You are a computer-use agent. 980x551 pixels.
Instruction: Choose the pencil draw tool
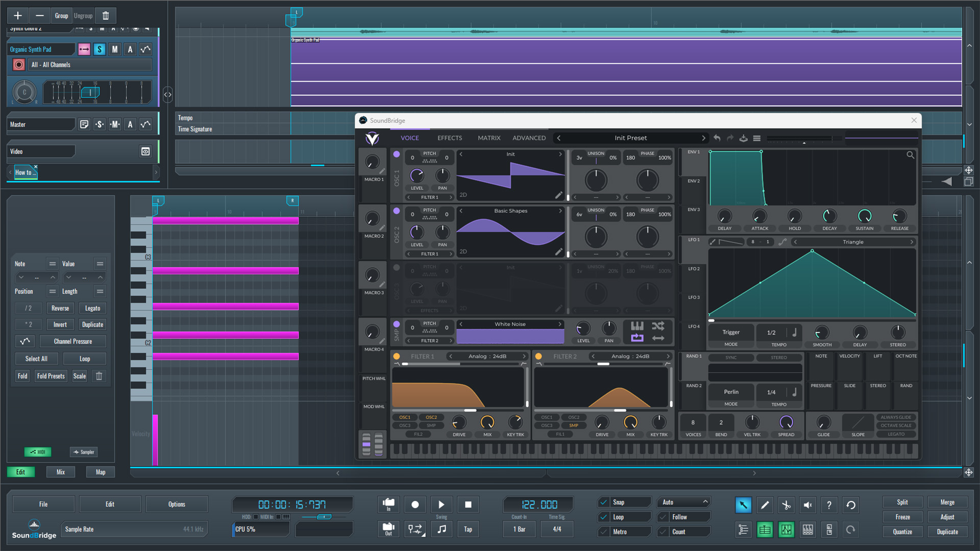[765, 505]
